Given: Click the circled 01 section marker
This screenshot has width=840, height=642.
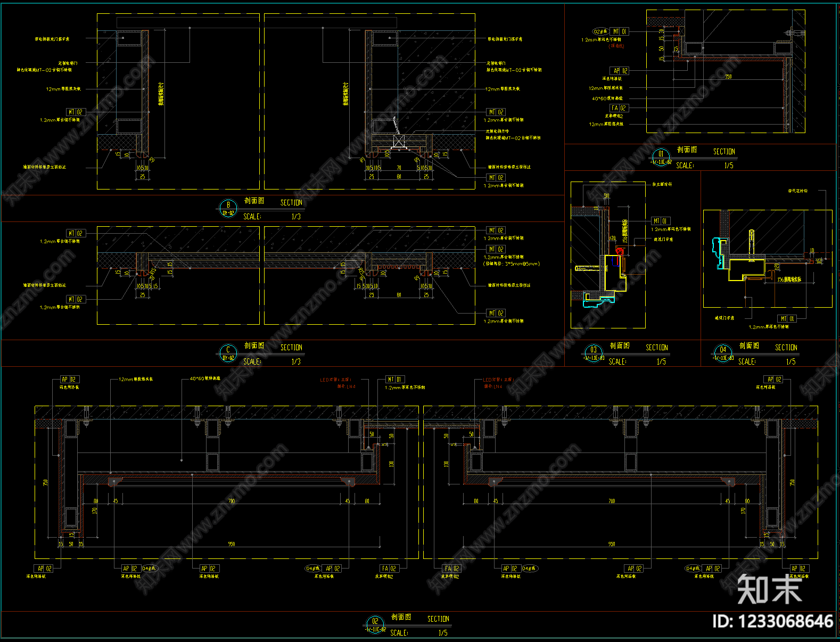Looking at the screenshot, I should [x=661, y=158].
